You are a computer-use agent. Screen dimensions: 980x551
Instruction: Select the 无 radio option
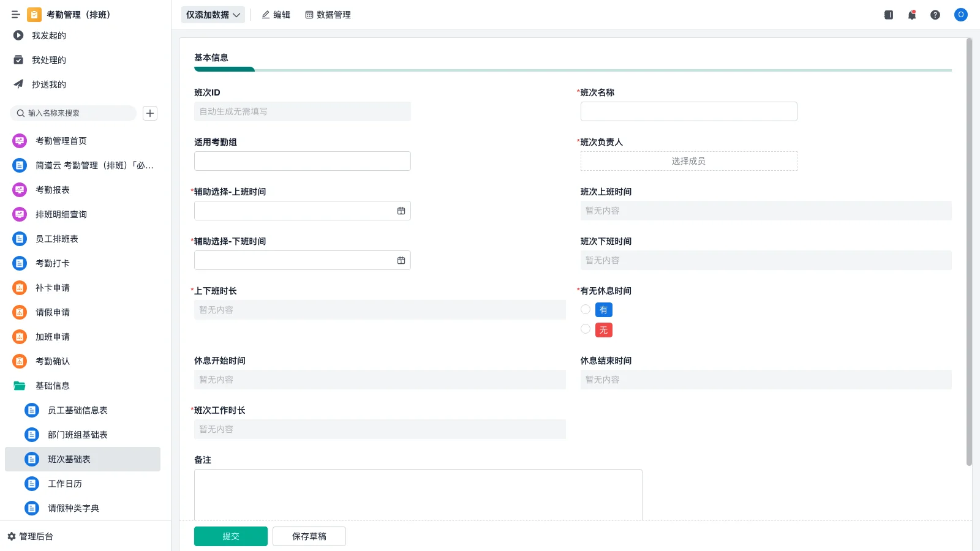pyautogui.click(x=586, y=329)
